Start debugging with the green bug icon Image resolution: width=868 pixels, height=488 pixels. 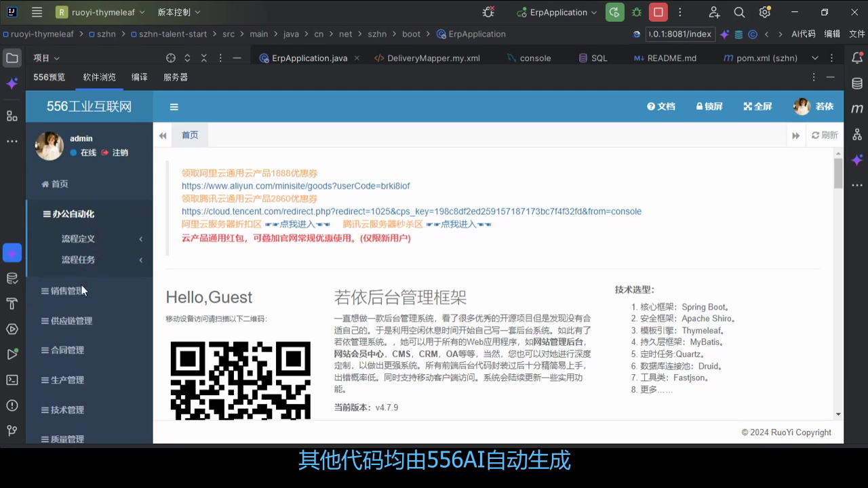point(636,12)
